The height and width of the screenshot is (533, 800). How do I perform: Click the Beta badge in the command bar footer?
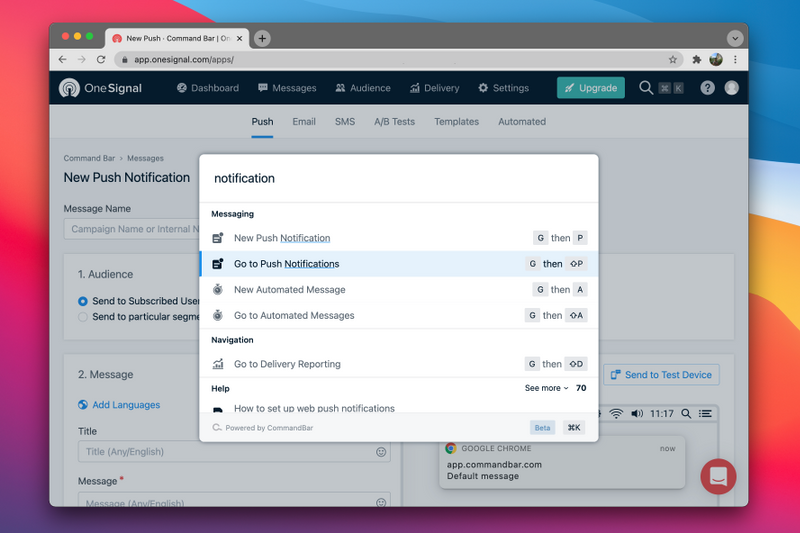[x=542, y=427]
